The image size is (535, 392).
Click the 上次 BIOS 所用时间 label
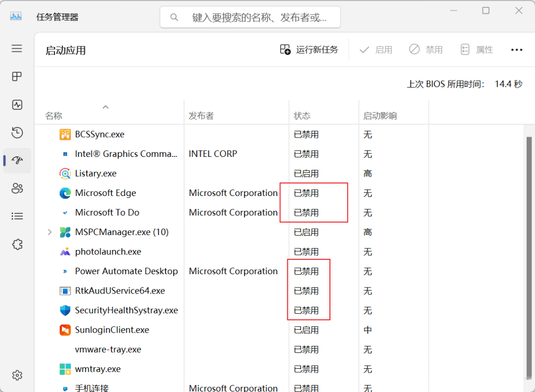coord(446,84)
